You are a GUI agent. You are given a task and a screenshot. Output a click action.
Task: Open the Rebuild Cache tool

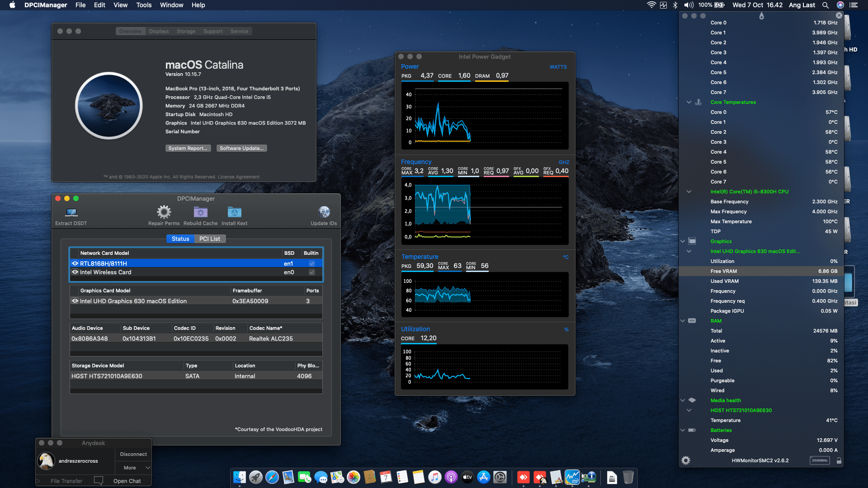(200, 212)
